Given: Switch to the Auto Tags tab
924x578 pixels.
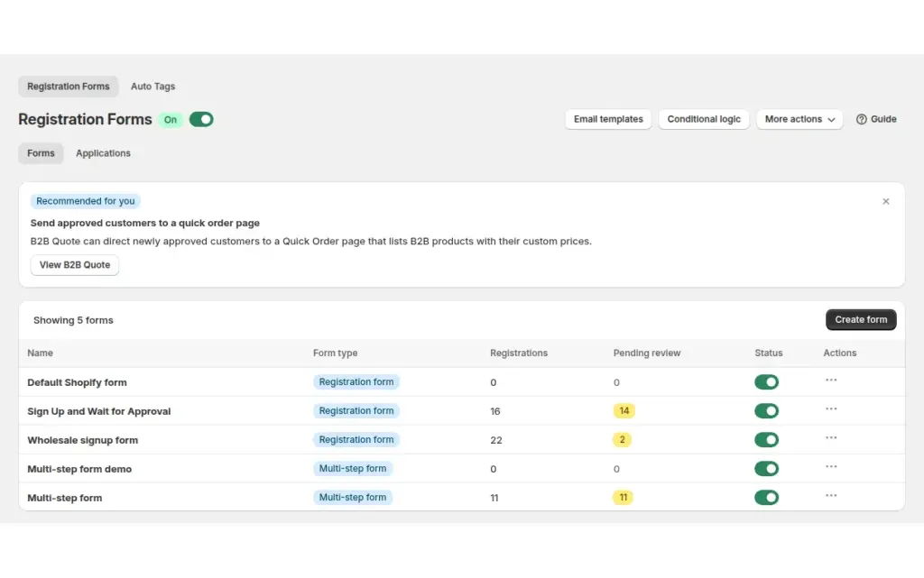Looking at the screenshot, I should (152, 87).
